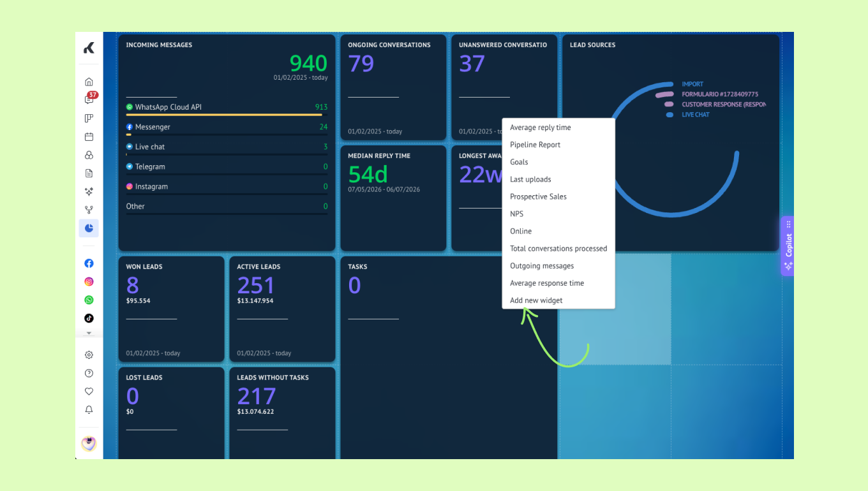Open the notifications bell icon
This screenshot has height=491, width=868.
(89, 410)
